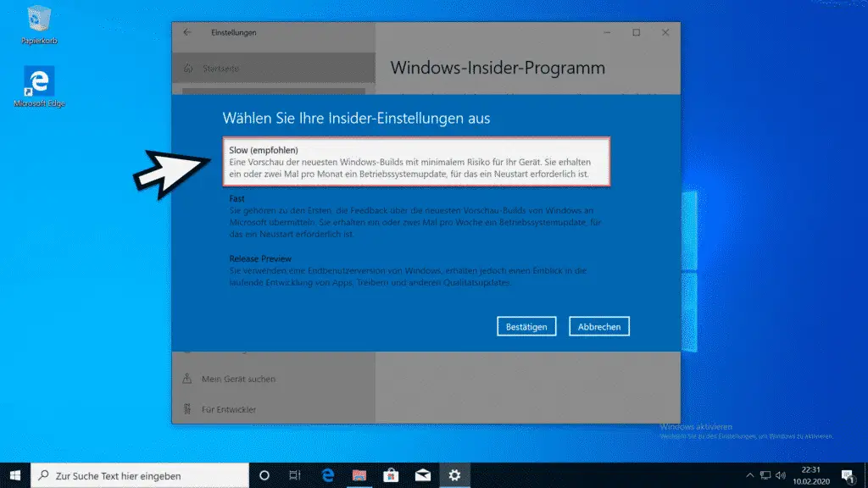This screenshot has height=488, width=868.
Task: Minimize the Einstellungen window
Action: (x=607, y=33)
